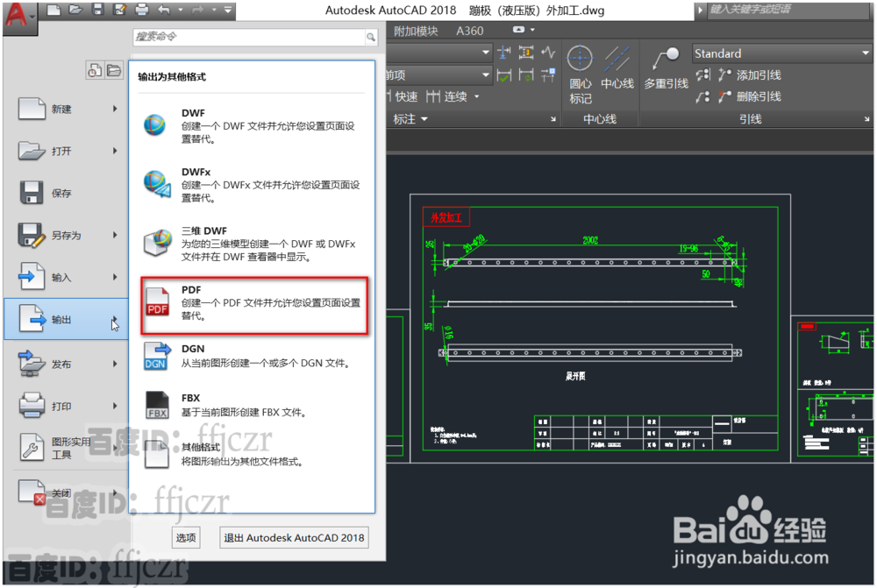
Task: Click the dimension jog line icon
Action: [x=548, y=53]
